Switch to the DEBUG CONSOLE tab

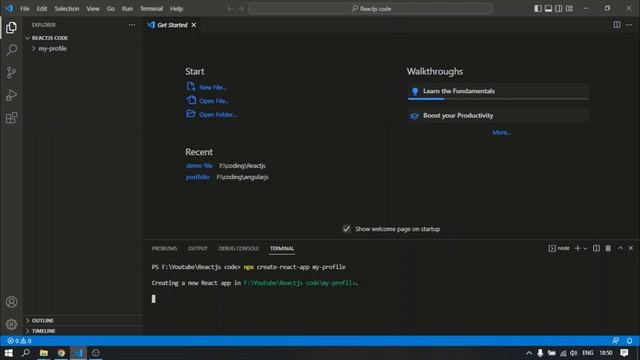(x=238, y=248)
